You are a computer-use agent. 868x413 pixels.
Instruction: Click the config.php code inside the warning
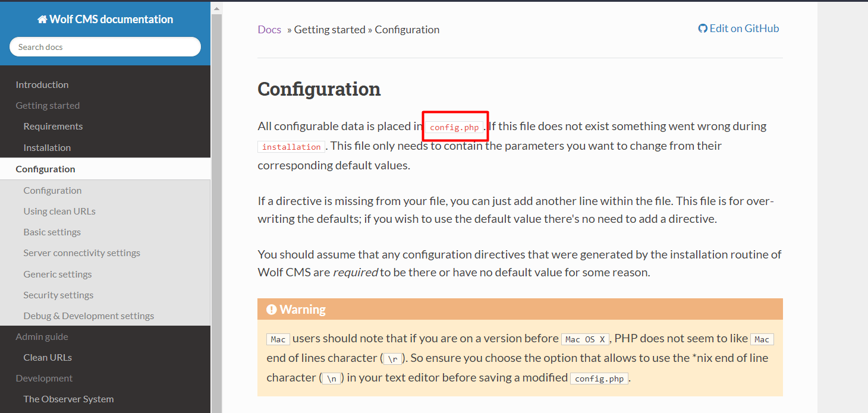click(599, 379)
